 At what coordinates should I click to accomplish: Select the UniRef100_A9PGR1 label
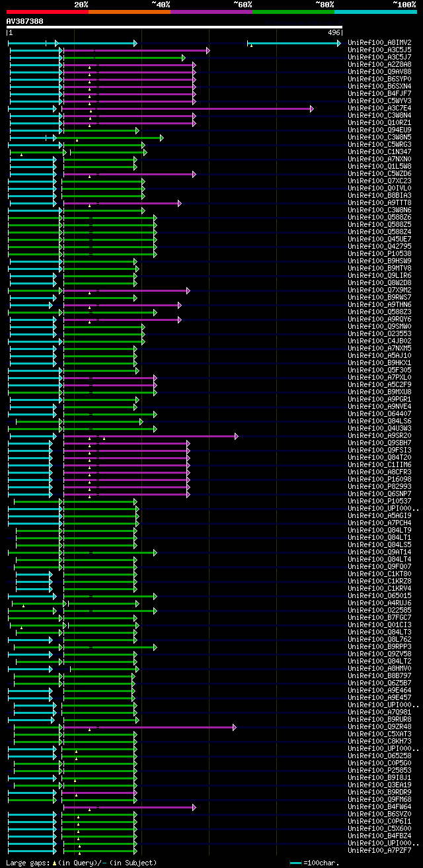[x=381, y=399]
